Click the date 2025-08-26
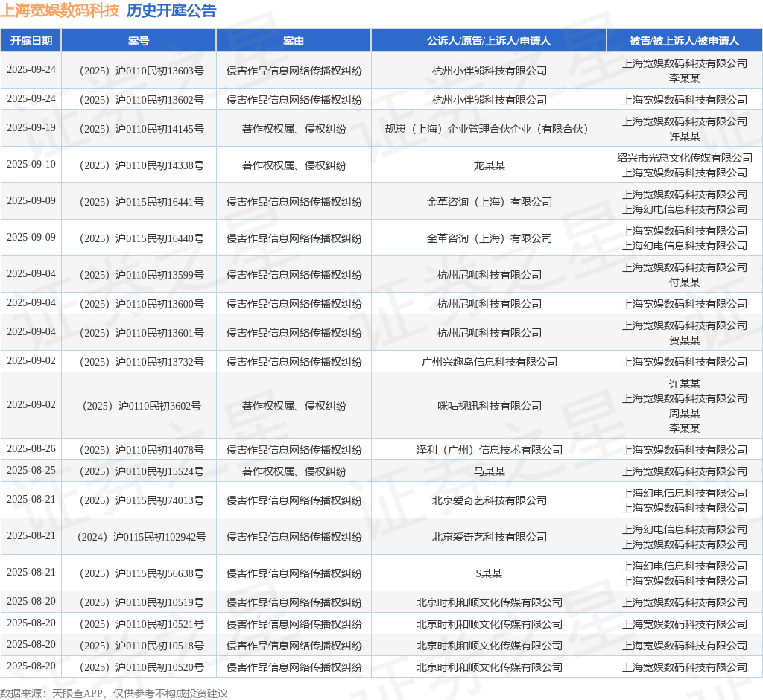This screenshot has width=763, height=700. pos(31,448)
